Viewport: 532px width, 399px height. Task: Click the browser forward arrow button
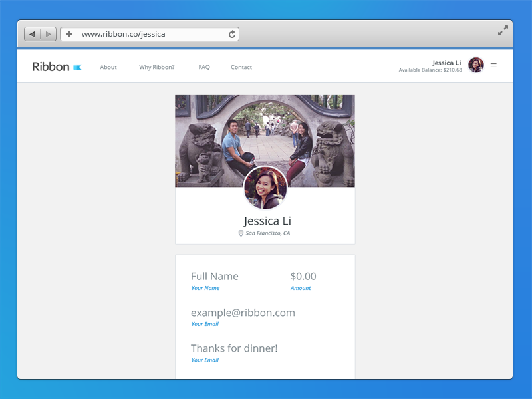[48, 34]
